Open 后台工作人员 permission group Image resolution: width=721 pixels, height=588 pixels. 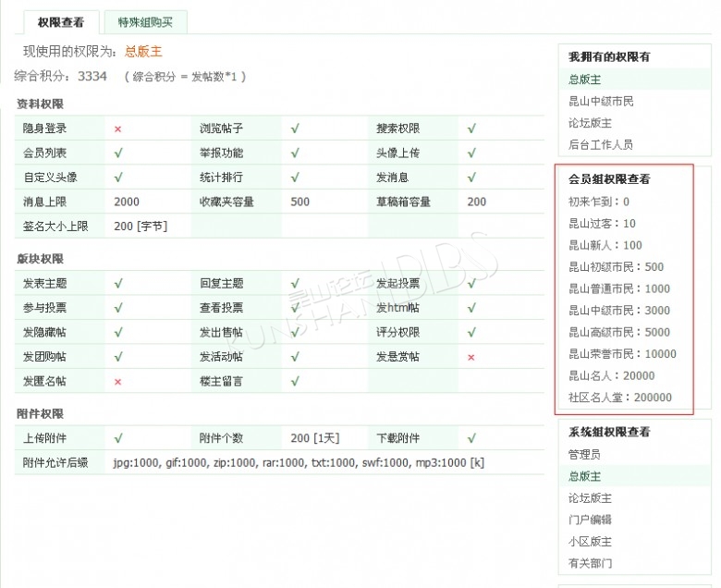(x=601, y=144)
